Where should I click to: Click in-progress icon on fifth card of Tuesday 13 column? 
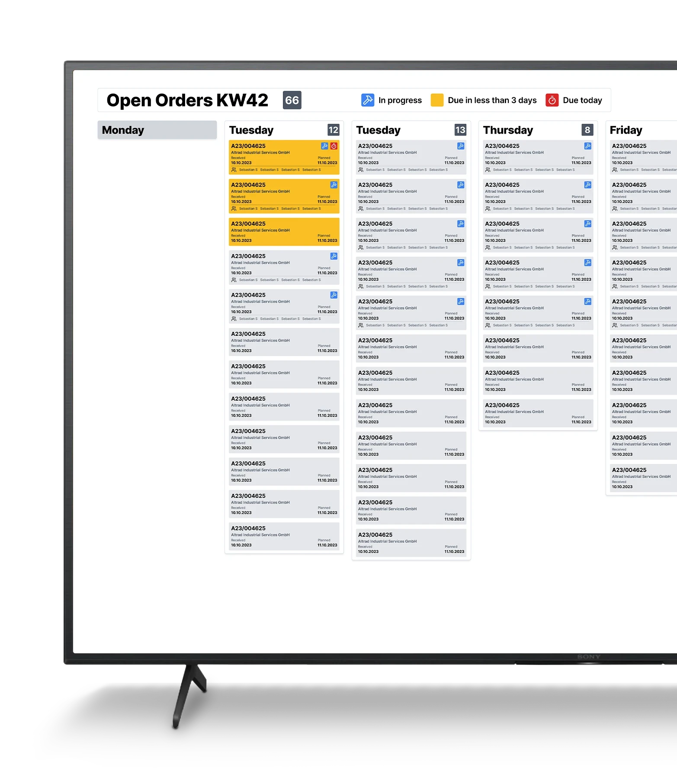click(461, 302)
